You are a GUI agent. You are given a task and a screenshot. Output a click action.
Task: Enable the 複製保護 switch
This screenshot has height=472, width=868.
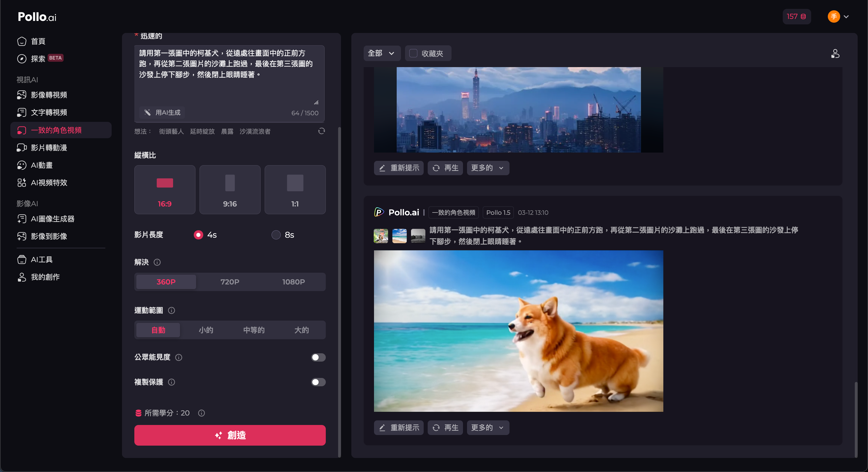(318, 382)
